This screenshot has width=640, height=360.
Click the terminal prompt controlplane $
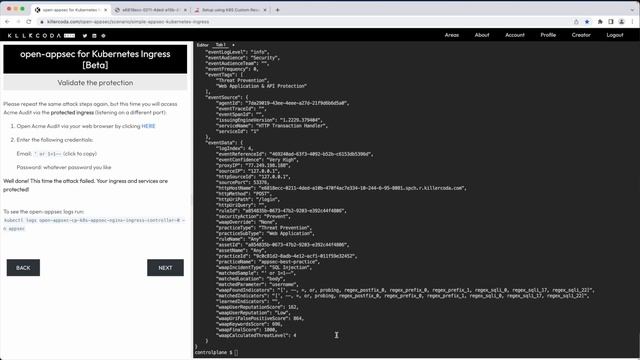pyautogui.click(x=213, y=352)
